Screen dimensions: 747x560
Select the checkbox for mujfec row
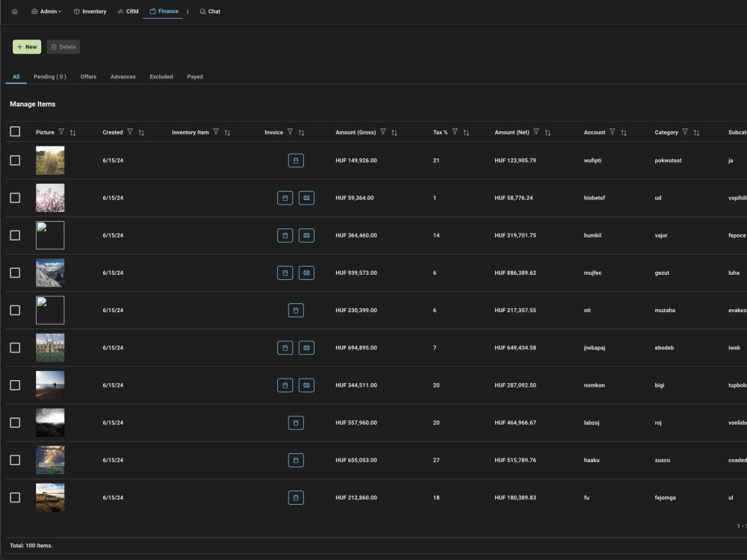coord(15,273)
